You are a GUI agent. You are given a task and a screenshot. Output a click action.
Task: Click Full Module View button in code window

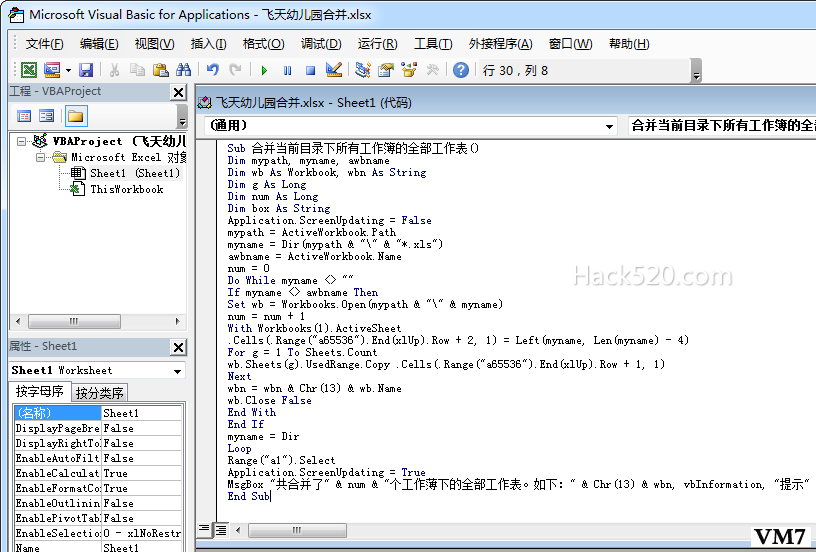coord(221,530)
